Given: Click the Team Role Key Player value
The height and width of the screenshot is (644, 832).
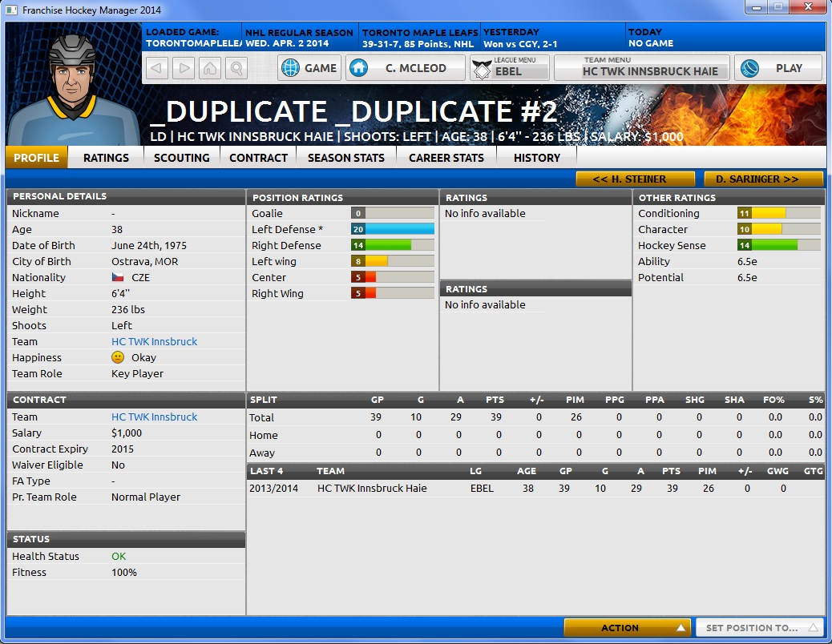Looking at the screenshot, I should (137, 374).
